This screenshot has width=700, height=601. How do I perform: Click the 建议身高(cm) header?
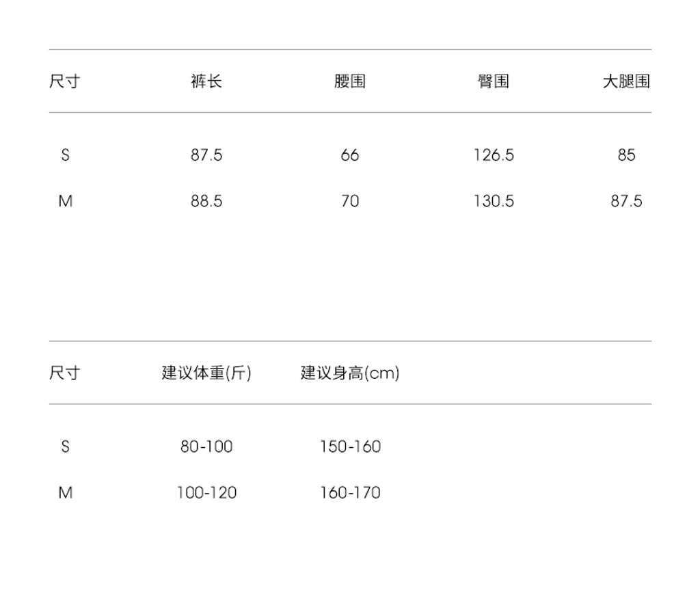click(350, 373)
